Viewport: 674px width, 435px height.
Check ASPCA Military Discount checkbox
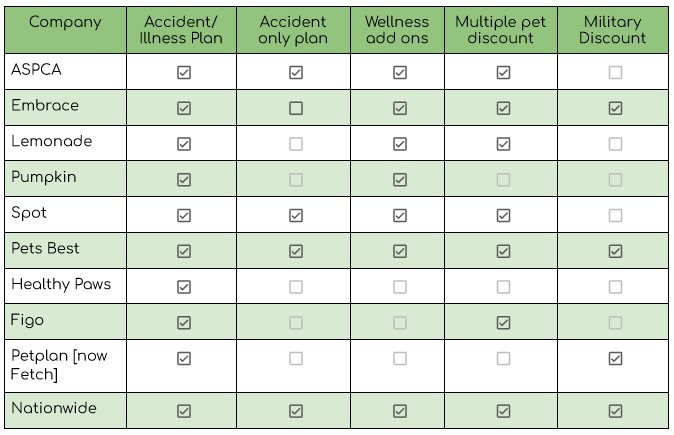(x=615, y=72)
